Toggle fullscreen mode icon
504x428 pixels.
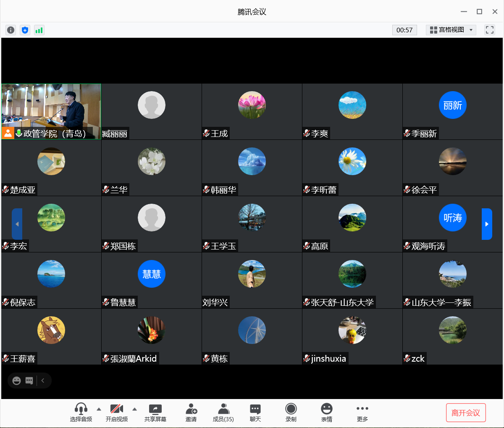click(x=489, y=30)
